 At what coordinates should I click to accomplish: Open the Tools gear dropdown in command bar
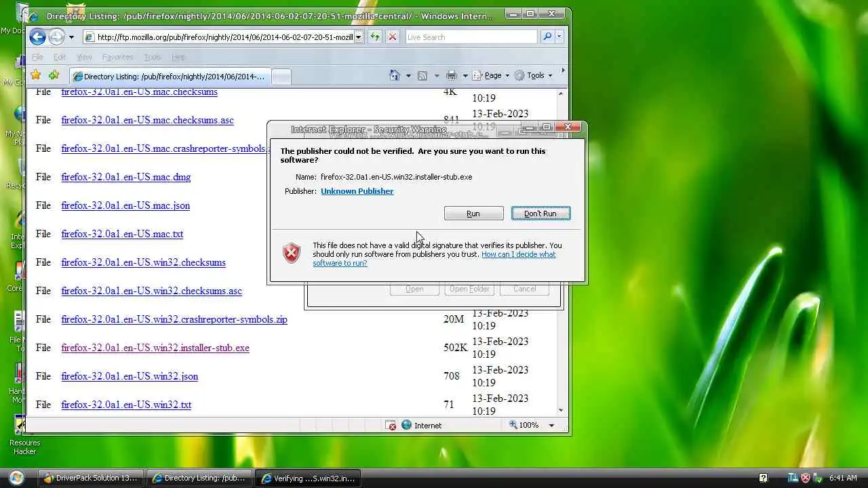click(534, 76)
